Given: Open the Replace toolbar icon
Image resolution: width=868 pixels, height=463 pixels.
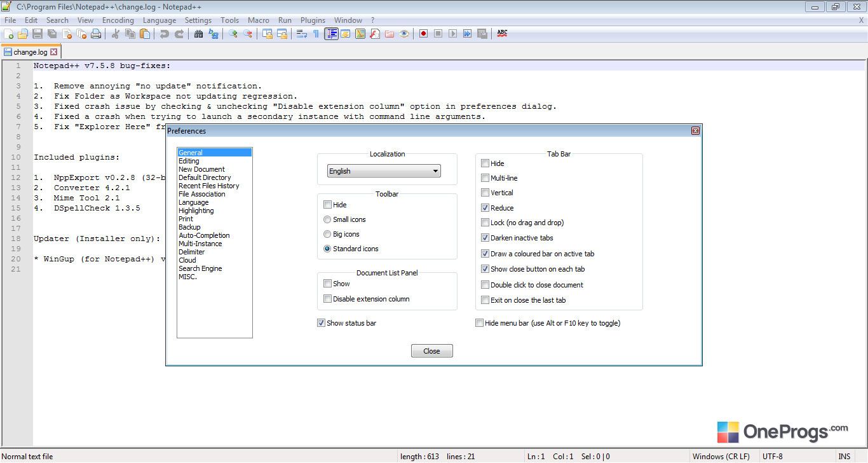Looking at the screenshot, I should pyautogui.click(x=214, y=34).
